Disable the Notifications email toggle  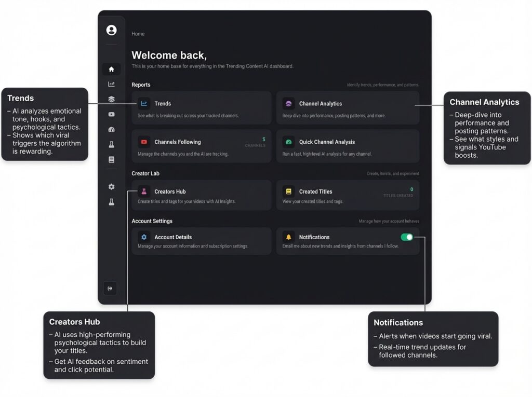407,237
